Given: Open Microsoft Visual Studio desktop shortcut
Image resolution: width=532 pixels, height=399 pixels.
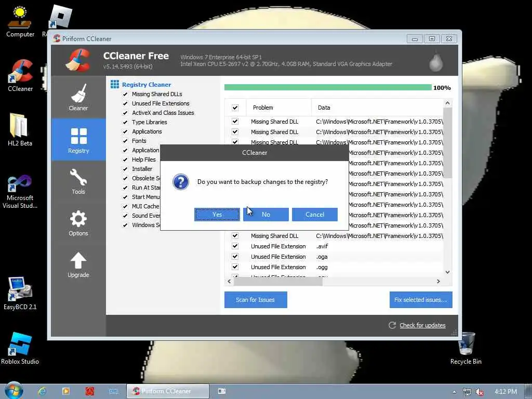Looking at the screenshot, I should [x=20, y=192].
